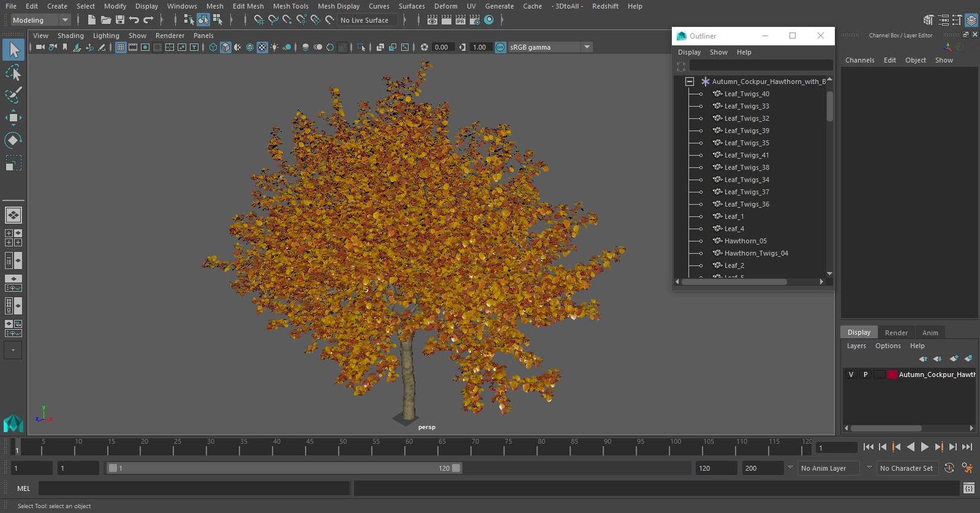Toggle the viewport grid display
Viewport: 980px width, 513px height.
(121, 47)
